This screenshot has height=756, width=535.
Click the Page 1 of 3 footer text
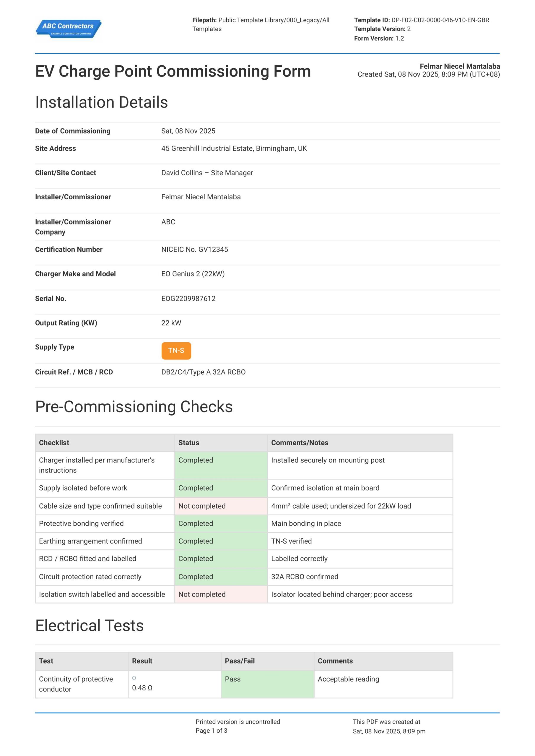tap(211, 731)
